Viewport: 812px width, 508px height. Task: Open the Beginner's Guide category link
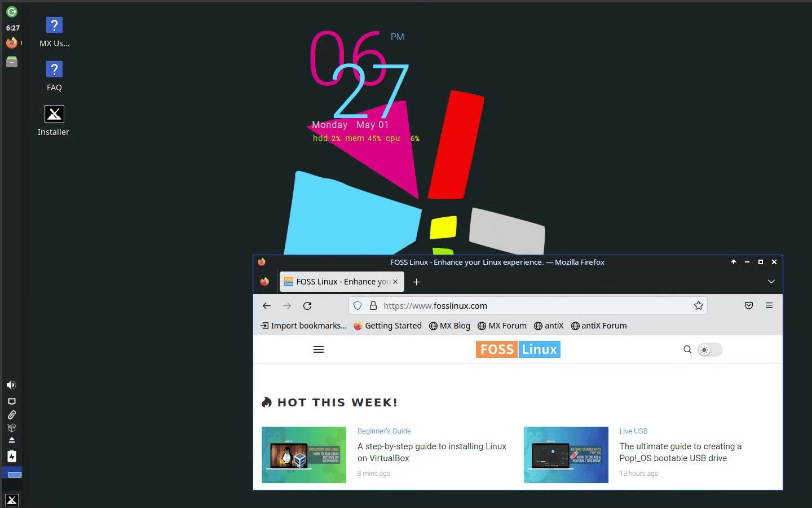coord(384,431)
